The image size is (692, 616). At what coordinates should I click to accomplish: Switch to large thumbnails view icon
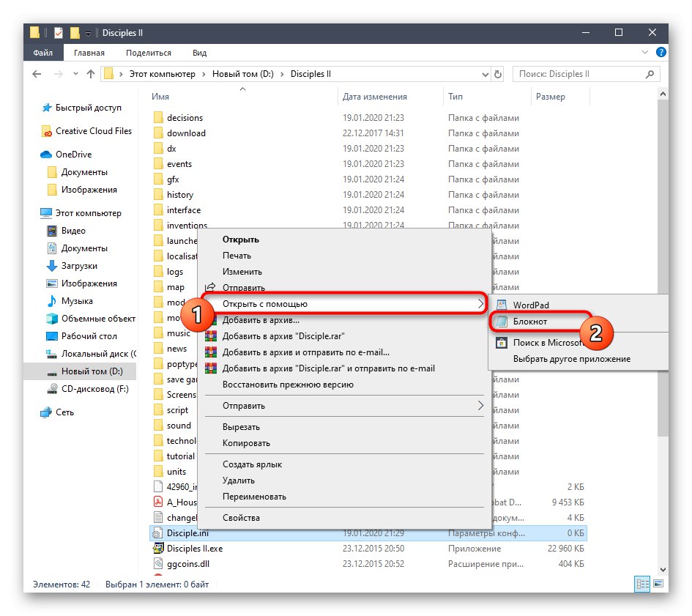point(658,584)
